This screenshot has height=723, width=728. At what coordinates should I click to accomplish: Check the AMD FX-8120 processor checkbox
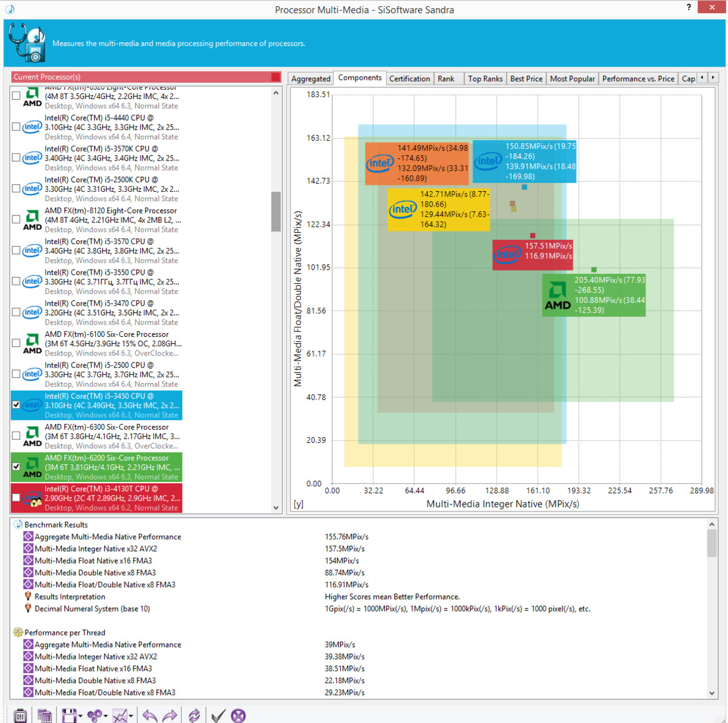point(16,220)
